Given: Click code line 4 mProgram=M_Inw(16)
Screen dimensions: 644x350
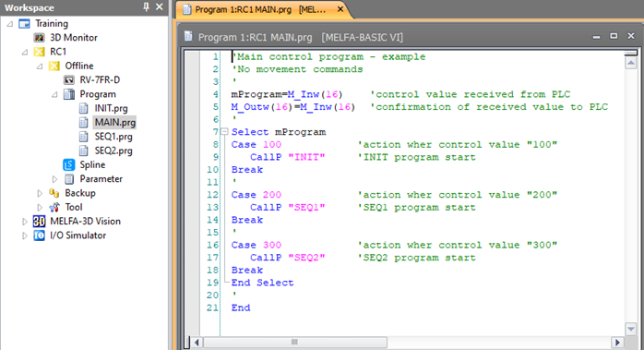Looking at the screenshot, I should 287,94.
